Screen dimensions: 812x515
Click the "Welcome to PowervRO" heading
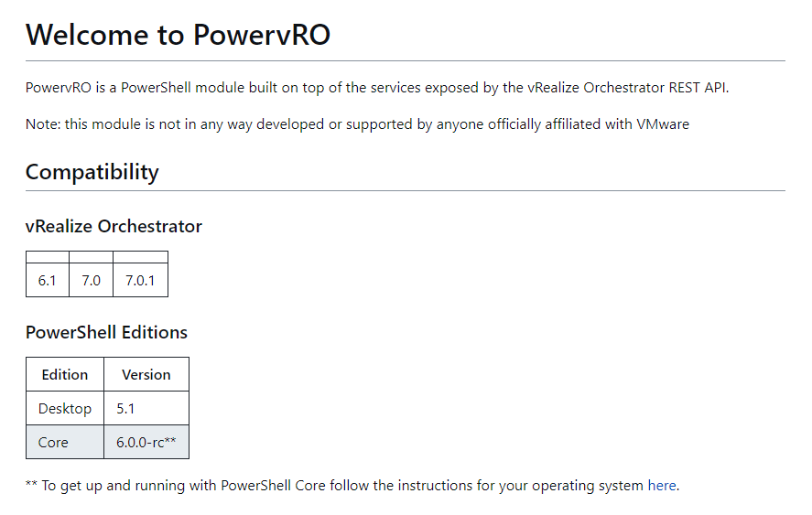tap(178, 35)
